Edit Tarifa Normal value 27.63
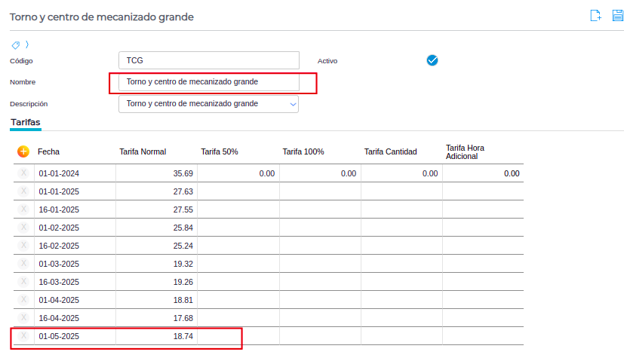This screenshot has height=364, width=624. (156, 191)
